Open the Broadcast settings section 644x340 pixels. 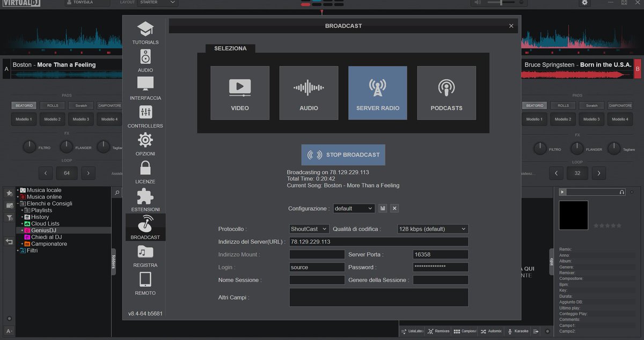pos(145,228)
